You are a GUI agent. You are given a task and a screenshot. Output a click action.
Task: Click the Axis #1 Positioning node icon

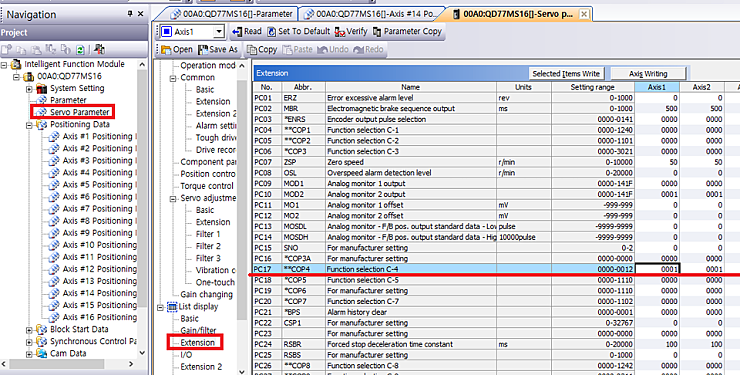tap(54, 137)
